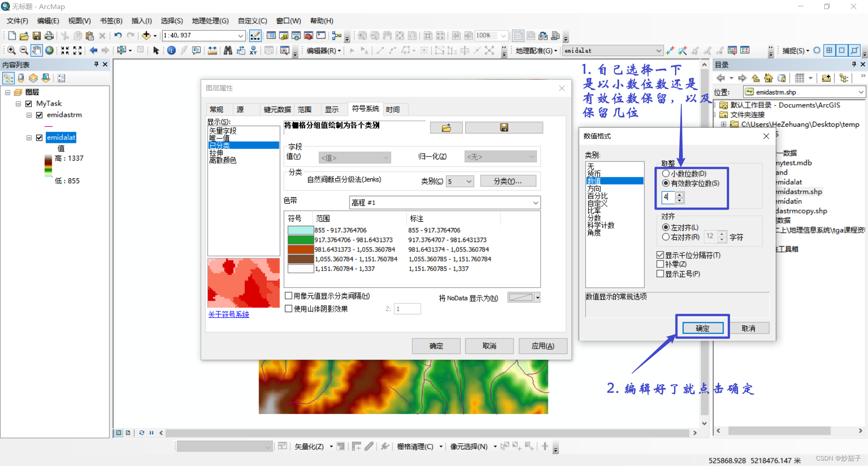The width and height of the screenshot is (868, 466).
Task: Toggle visibility of emidalat layer
Action: (x=39, y=138)
